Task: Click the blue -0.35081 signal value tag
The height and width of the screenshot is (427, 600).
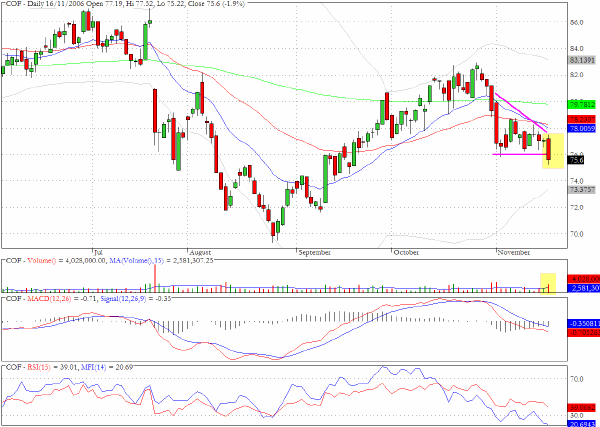Action: (x=584, y=324)
